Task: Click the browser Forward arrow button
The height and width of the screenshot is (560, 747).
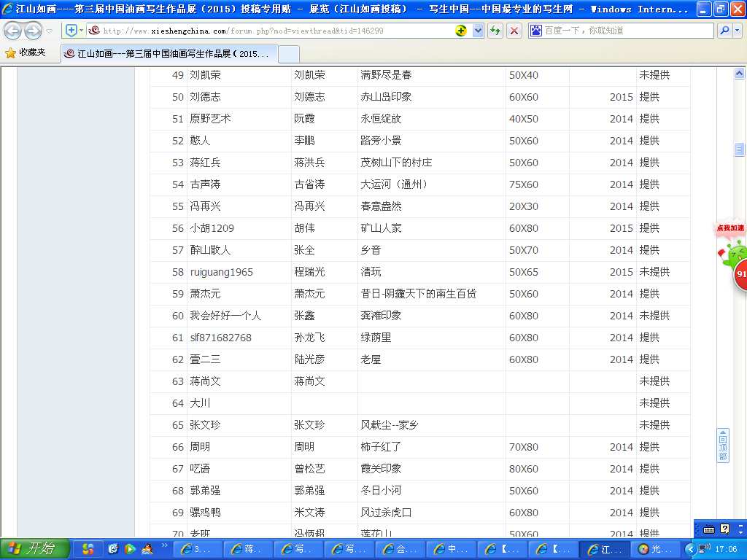Action: point(34,31)
